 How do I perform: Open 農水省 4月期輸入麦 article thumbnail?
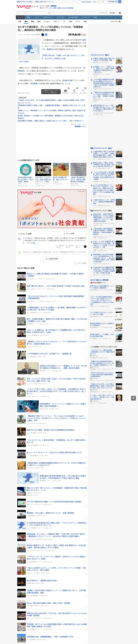(61, 169)
